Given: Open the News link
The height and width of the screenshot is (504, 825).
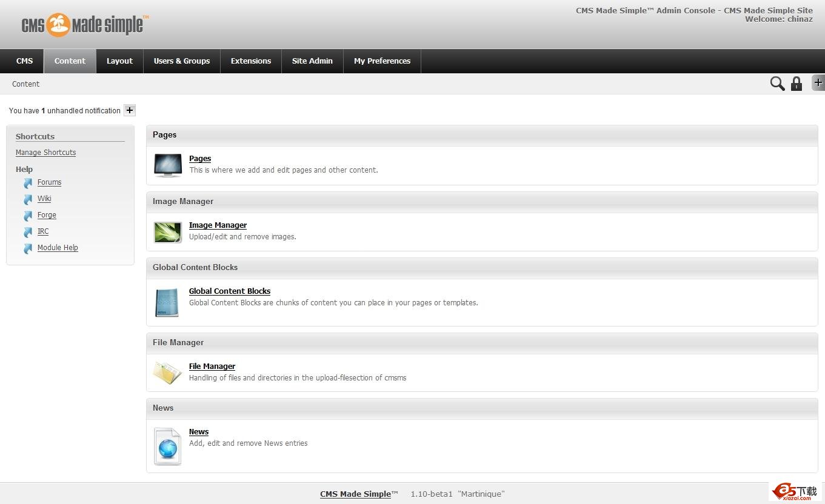Looking at the screenshot, I should (199, 432).
